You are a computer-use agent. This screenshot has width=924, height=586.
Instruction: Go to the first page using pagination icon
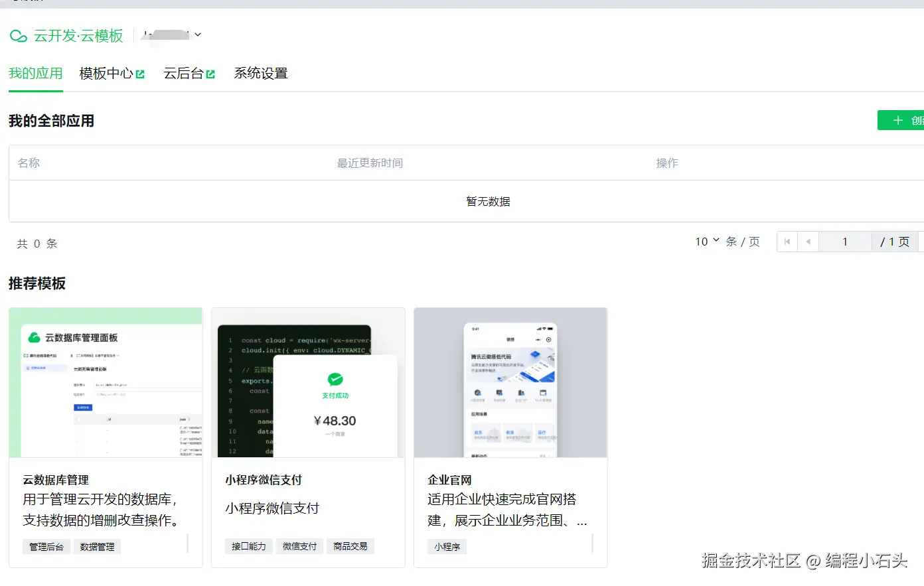787,242
